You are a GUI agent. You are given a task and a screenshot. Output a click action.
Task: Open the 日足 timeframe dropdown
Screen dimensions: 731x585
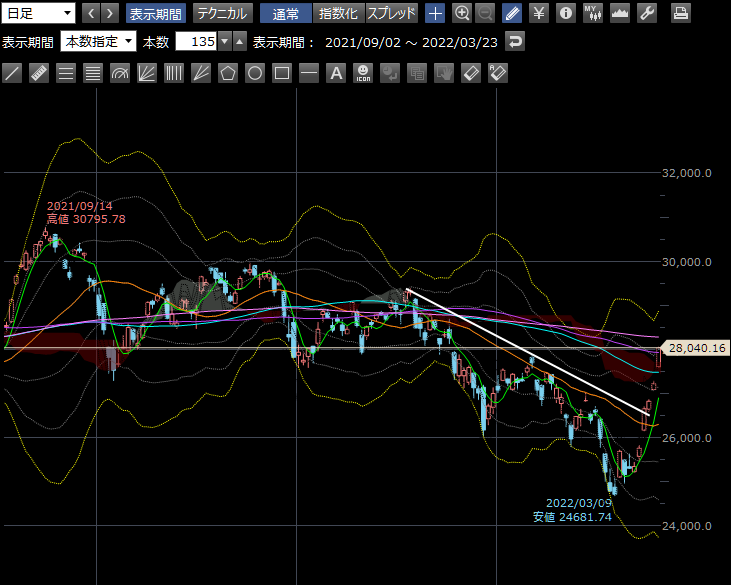(x=39, y=13)
